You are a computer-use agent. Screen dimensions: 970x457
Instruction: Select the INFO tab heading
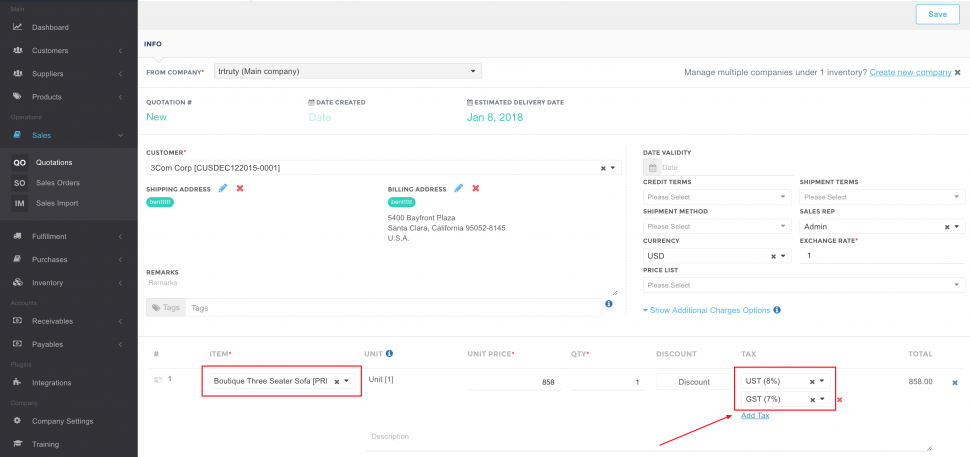click(153, 44)
